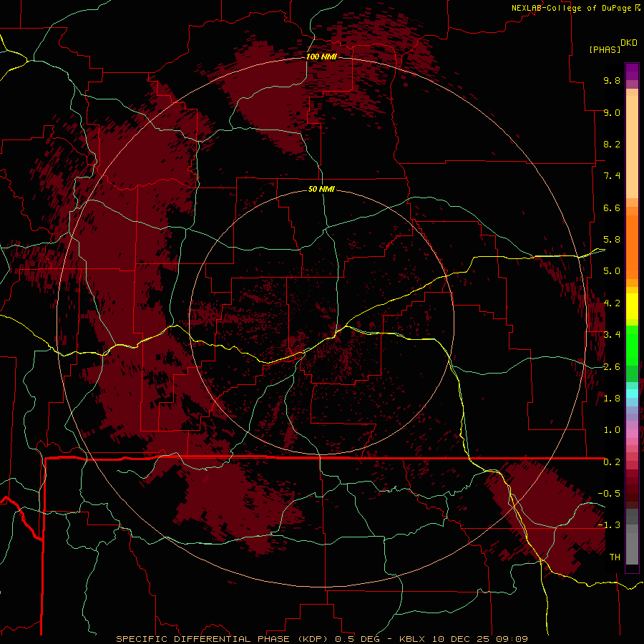Click the 9.0 value on the color scale
Image resolution: width=644 pixels, height=644 pixels.
(x=612, y=112)
